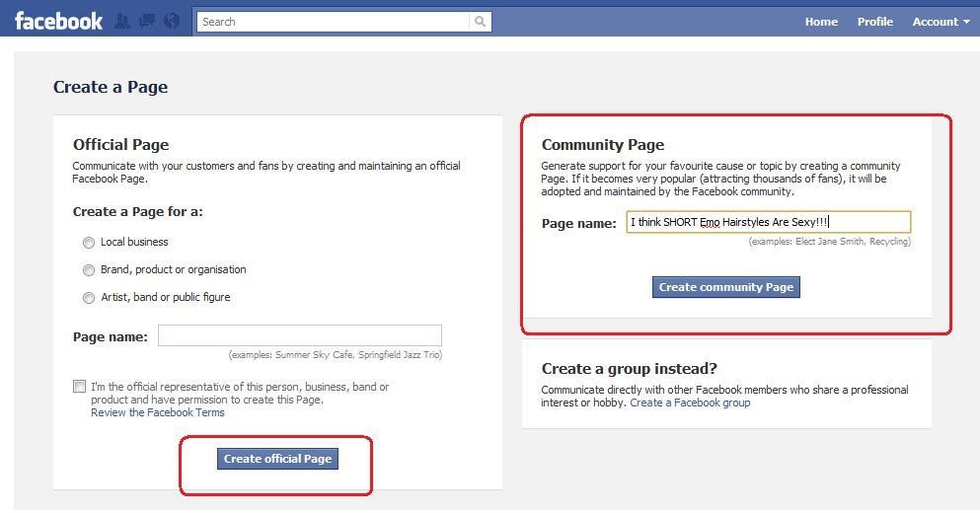
Task: Select the Local business radio button
Action: [x=89, y=243]
